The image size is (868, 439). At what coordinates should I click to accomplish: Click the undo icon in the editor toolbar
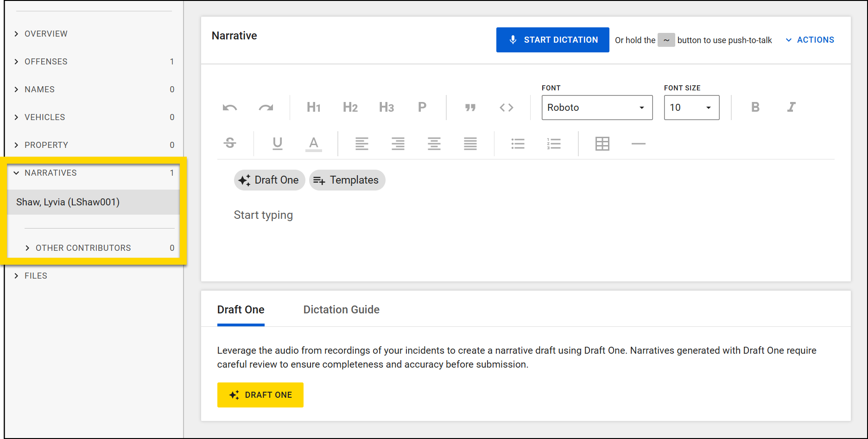pyautogui.click(x=229, y=107)
